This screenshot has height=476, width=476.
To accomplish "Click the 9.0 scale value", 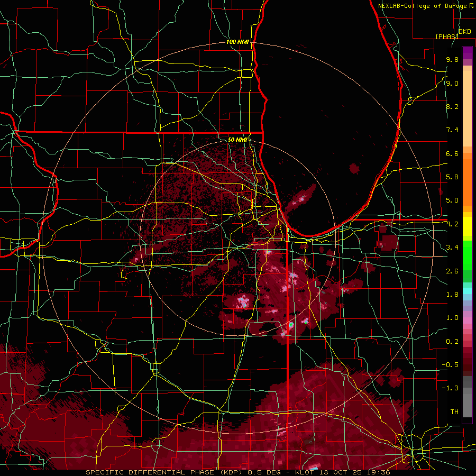I will (x=452, y=83).
